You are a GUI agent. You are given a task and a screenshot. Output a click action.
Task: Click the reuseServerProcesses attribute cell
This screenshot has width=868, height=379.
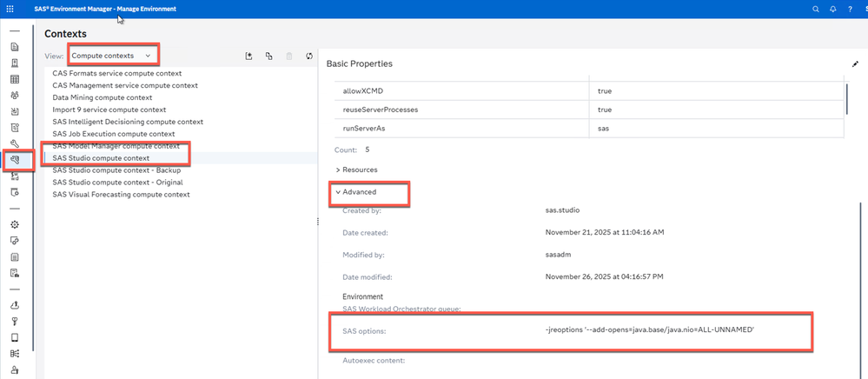pyautogui.click(x=461, y=110)
